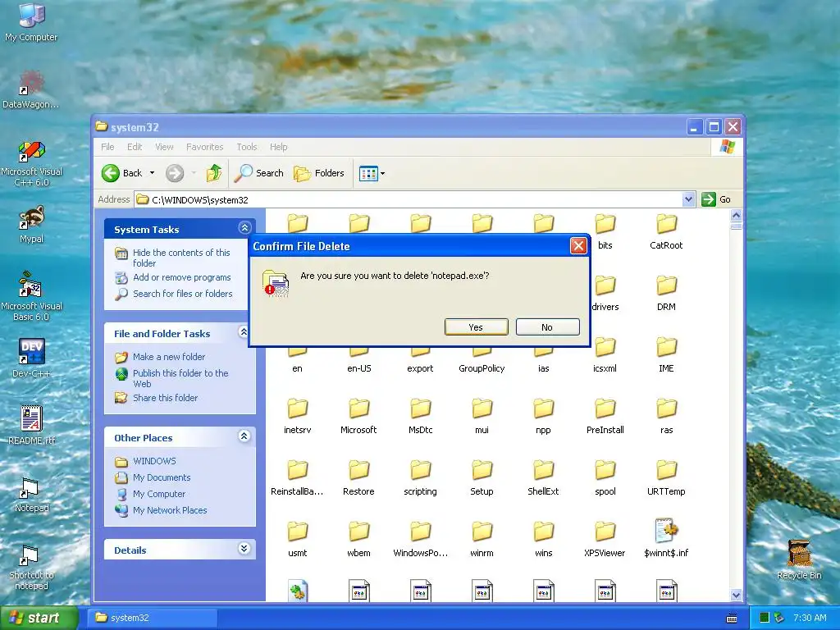Select the Restore folder icon
Viewport: 840px width, 630px height.
(x=359, y=470)
